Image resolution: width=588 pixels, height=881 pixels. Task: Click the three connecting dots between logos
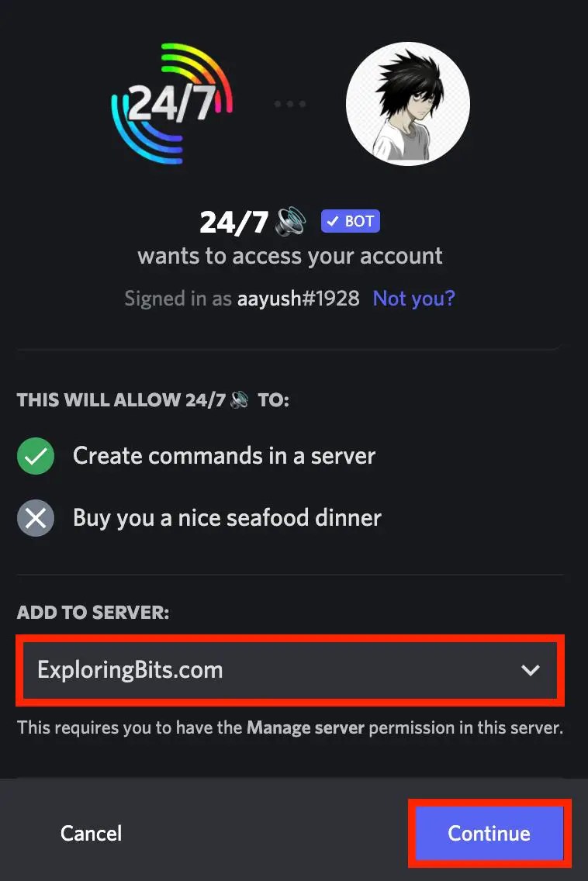tap(290, 104)
